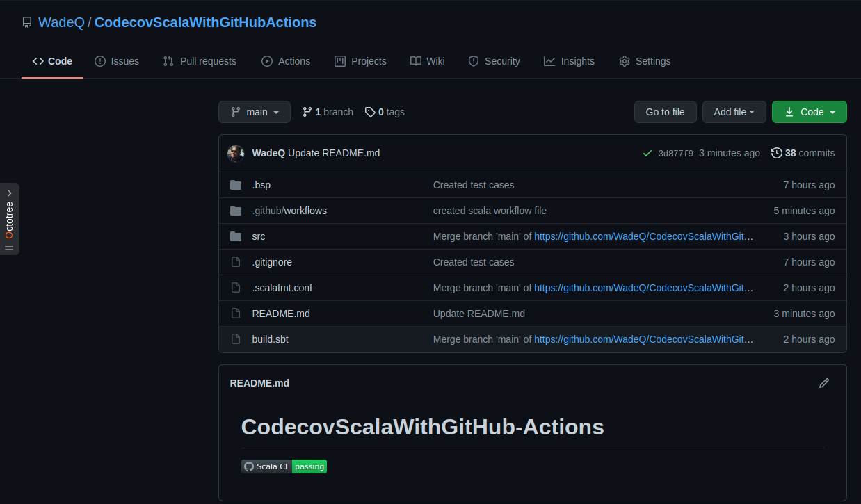Screen dimensions: 861x504
Task: Expand the Octotree sidebar panel
Action: click(x=9, y=219)
